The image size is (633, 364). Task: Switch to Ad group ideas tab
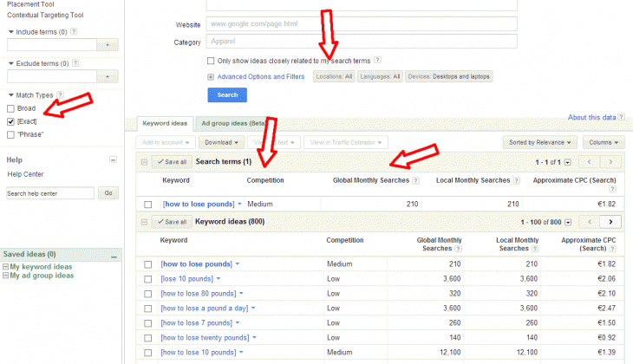(x=228, y=123)
